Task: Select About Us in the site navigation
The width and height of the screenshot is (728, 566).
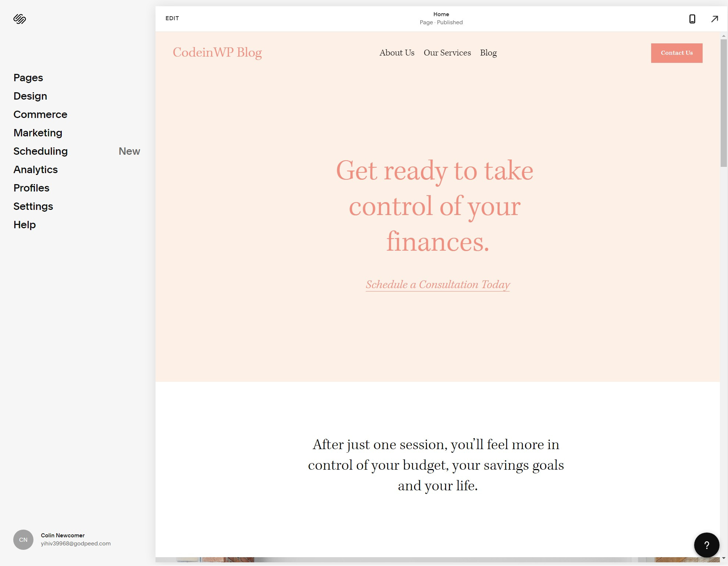Action: pyautogui.click(x=397, y=53)
